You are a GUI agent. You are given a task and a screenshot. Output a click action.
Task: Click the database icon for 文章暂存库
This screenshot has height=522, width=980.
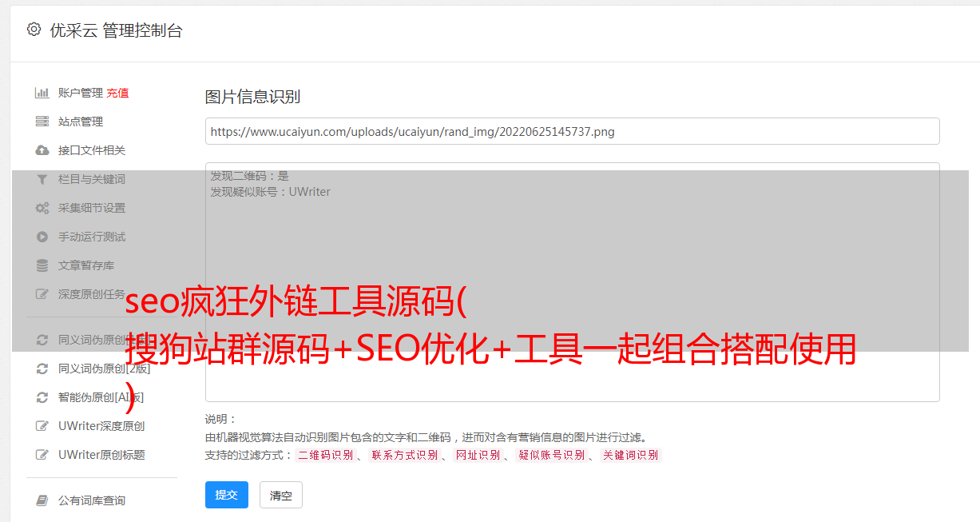tap(42, 265)
